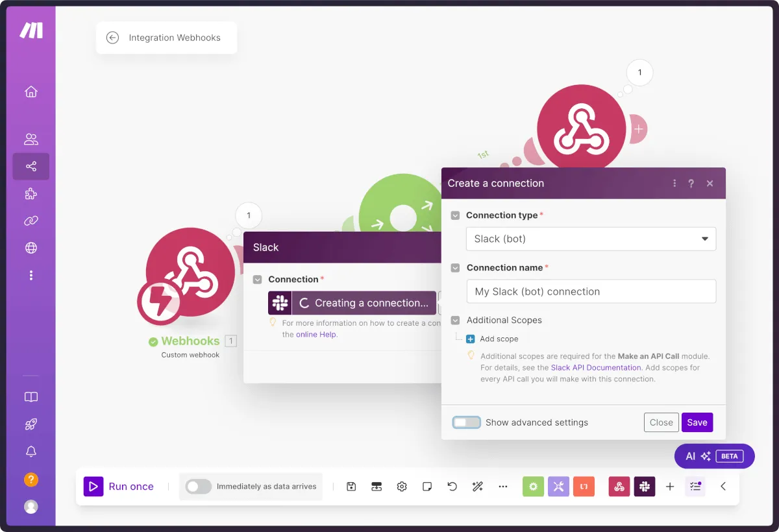Viewport: 779px width, 532px height.
Task: Open the scenario inputs toolbar icon
Action: 377,487
